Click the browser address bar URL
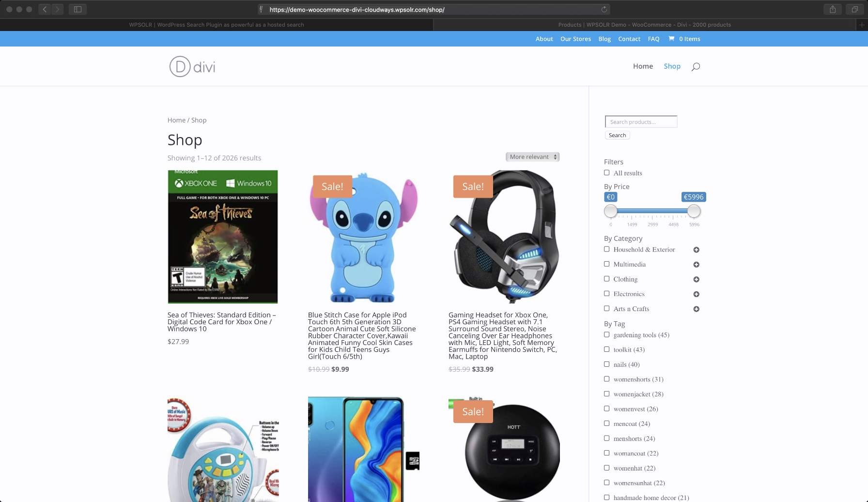The width and height of the screenshot is (868, 502). 356,9
